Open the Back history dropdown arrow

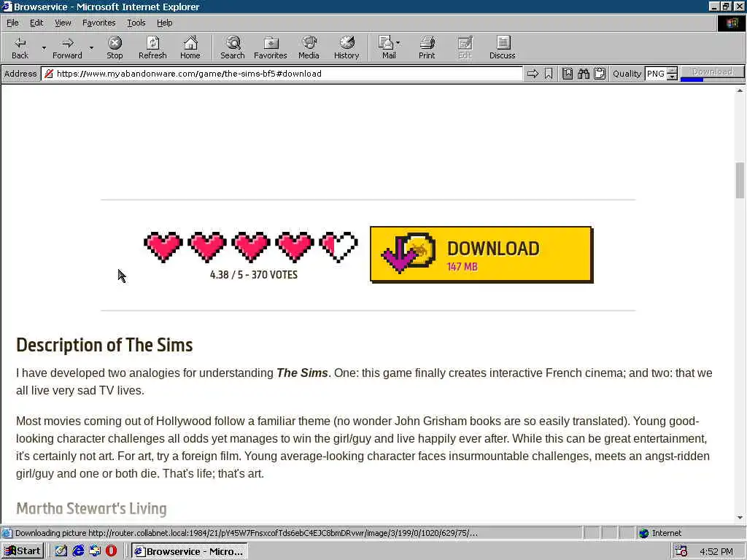coord(44,47)
